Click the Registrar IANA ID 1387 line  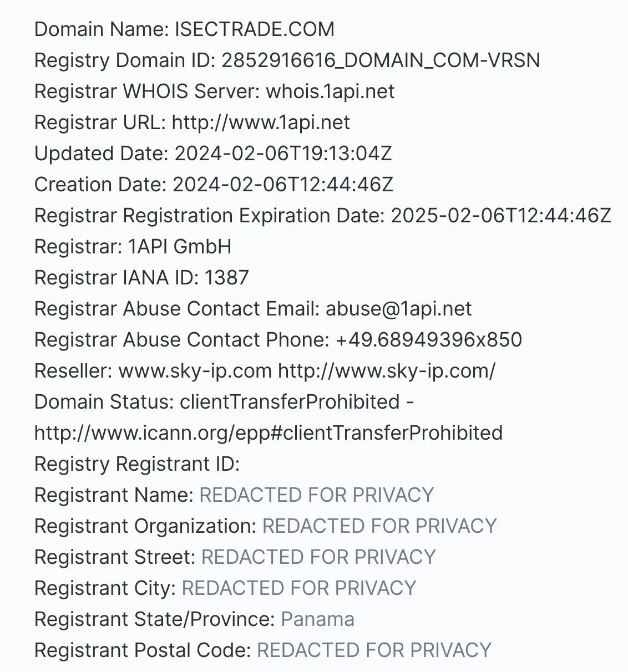[141, 278]
